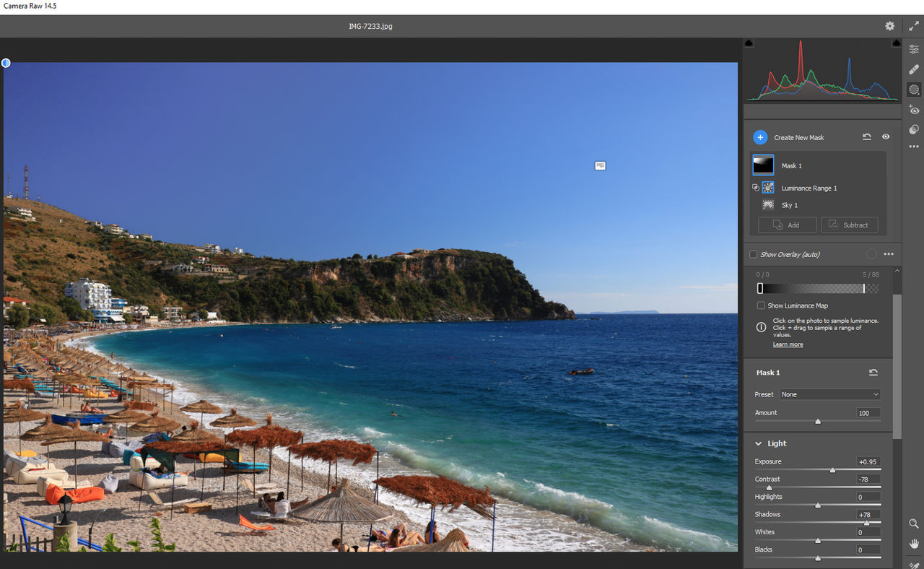Viewport: 924px width, 569px height.
Task: Click the Subtract from mask button
Action: click(850, 225)
